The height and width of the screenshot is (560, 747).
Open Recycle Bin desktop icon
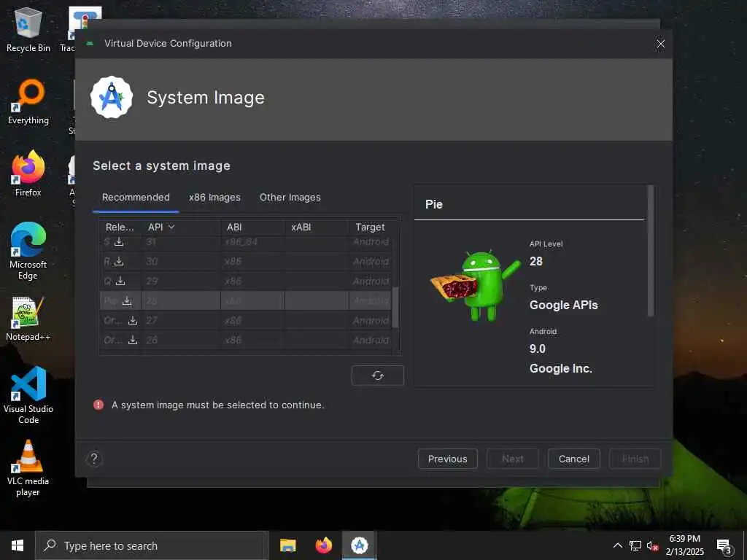28,29
